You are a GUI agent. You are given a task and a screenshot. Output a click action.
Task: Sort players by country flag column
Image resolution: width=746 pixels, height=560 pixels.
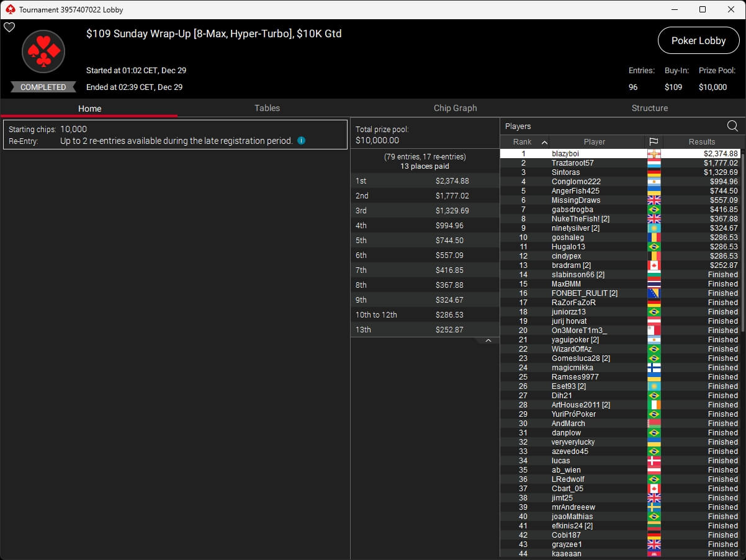tap(654, 141)
